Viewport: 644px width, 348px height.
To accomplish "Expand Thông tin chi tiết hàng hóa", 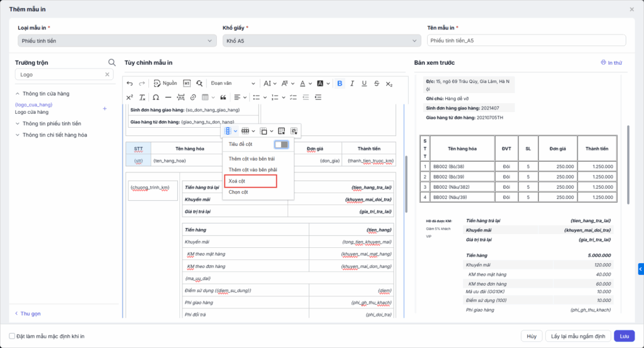I will click(x=51, y=135).
